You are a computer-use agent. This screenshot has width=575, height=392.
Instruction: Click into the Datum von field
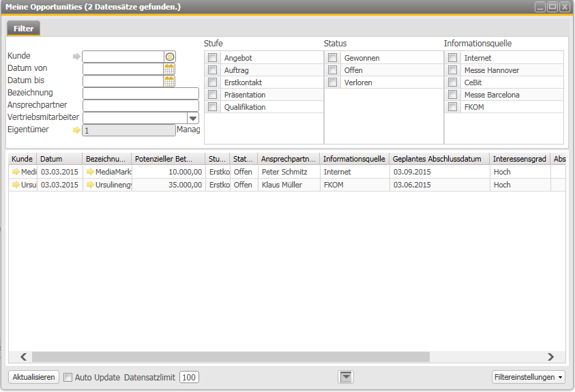coord(123,69)
